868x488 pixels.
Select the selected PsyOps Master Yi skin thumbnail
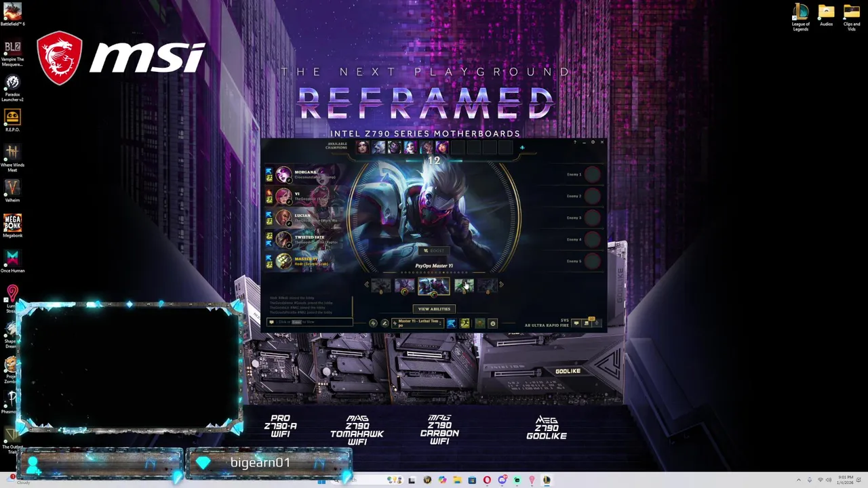(434, 286)
